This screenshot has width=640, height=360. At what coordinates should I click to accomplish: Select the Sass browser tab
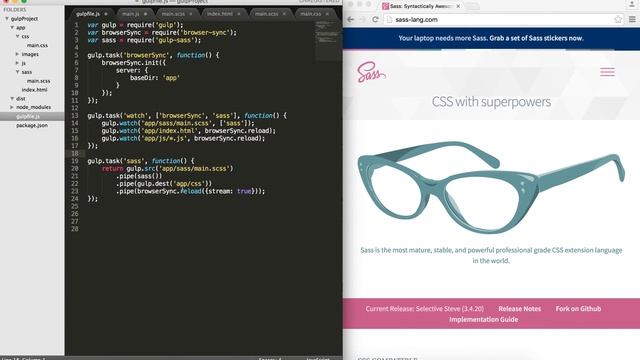click(420, 6)
